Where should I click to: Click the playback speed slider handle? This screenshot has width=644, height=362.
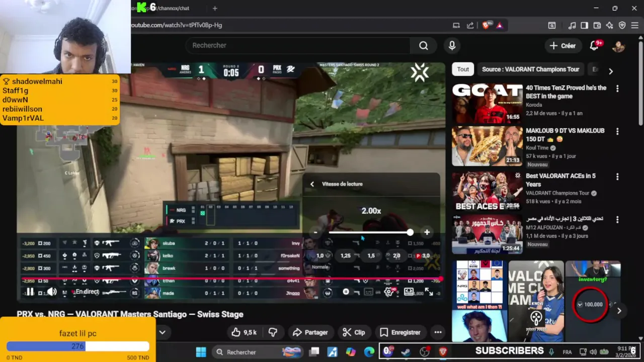pyautogui.click(x=410, y=232)
